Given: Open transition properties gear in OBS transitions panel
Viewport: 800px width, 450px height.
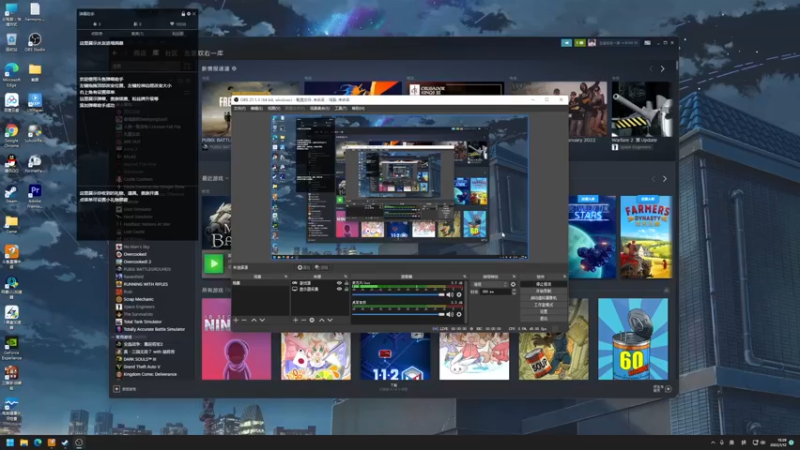Looking at the screenshot, I should coord(513,284).
